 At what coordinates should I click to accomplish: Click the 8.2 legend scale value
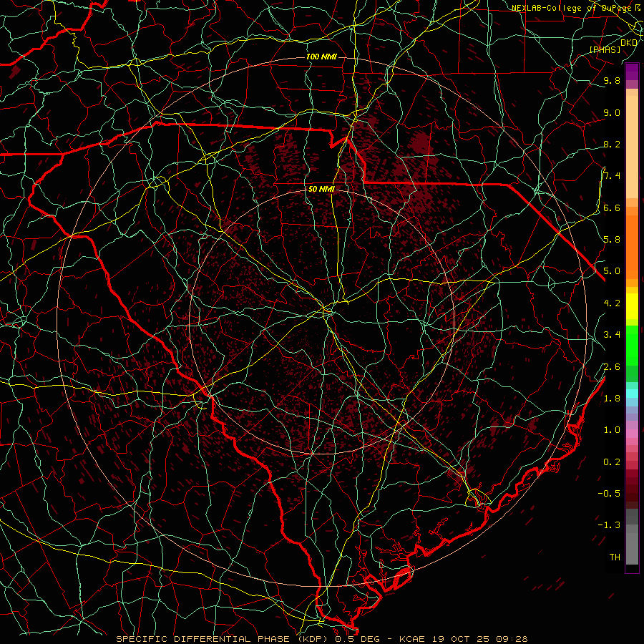click(x=612, y=144)
